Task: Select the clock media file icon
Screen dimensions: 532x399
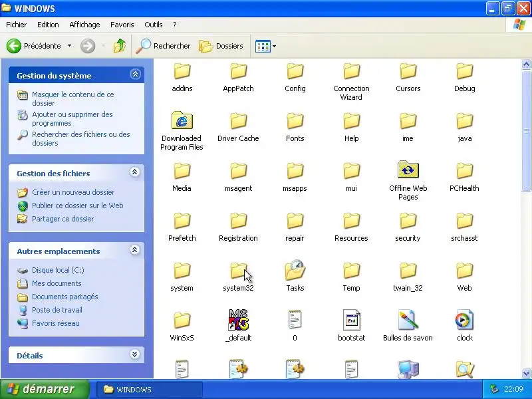Action: pyautogui.click(x=464, y=325)
